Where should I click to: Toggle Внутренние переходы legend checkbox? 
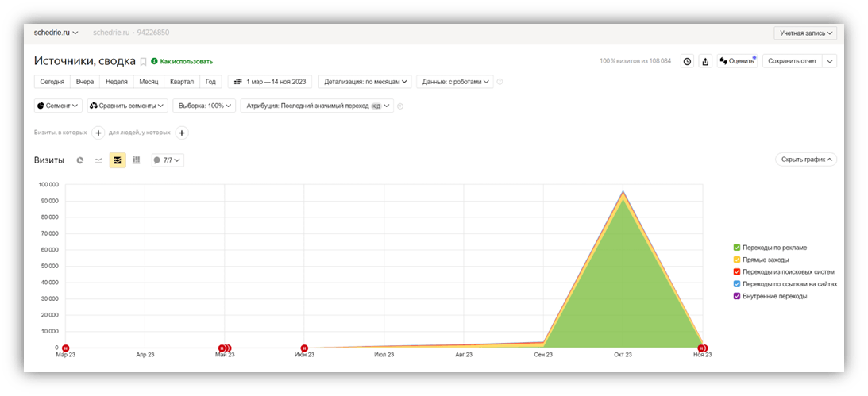[x=737, y=296]
